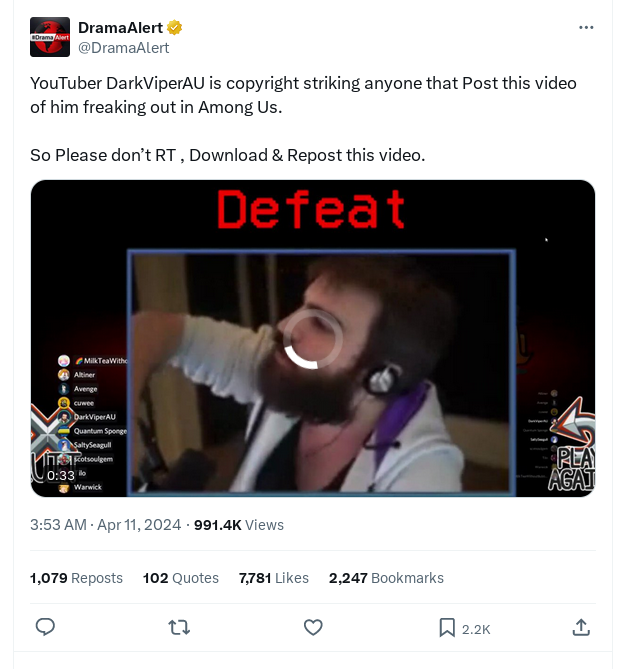Open the three-dot more options menu
Screen dimensions: 621x669
click(x=586, y=28)
